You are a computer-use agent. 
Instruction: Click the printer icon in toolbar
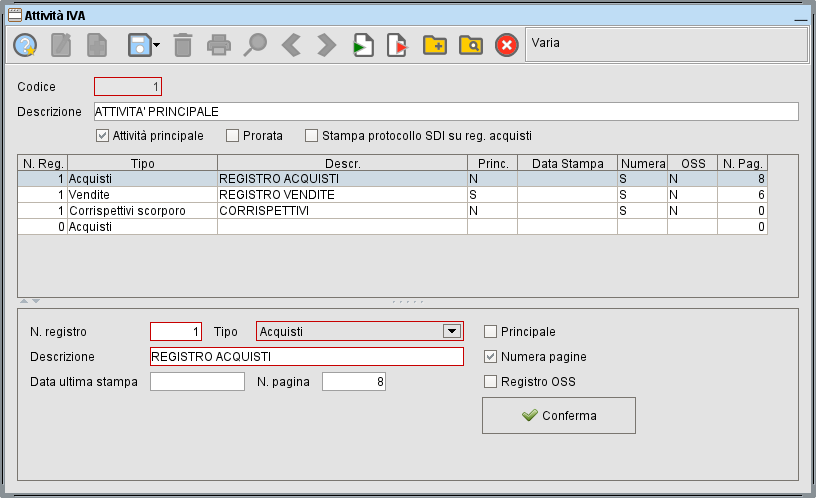click(x=219, y=45)
